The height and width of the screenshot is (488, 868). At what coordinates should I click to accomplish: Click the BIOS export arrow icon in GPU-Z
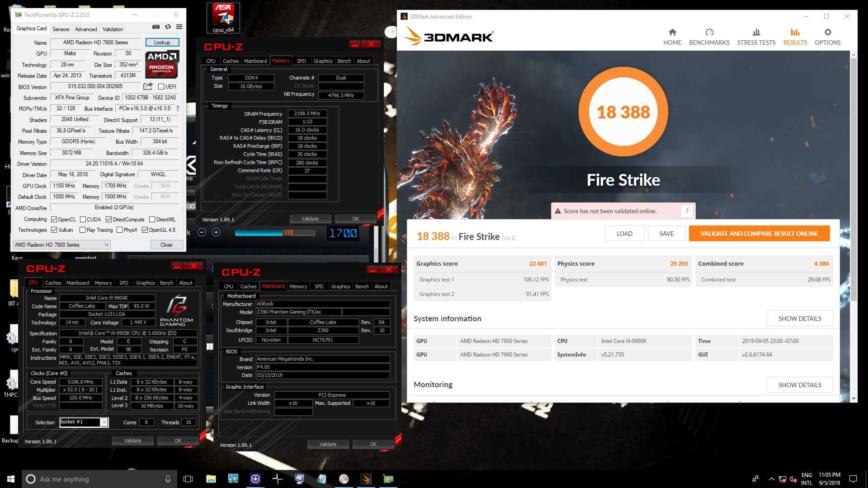point(148,86)
